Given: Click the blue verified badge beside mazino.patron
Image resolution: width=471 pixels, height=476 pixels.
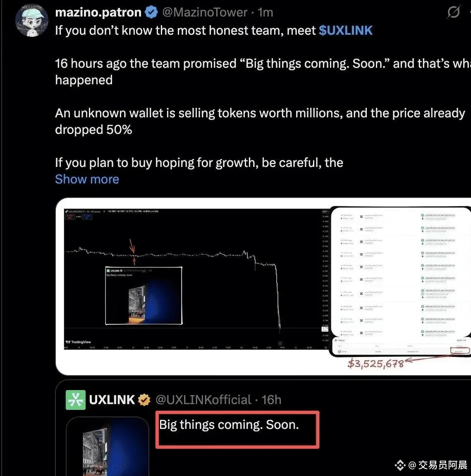Looking at the screenshot, I should coord(151,12).
